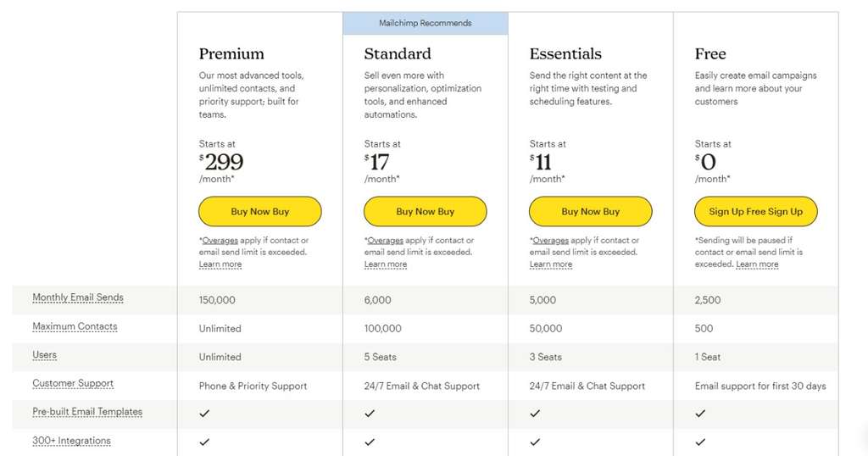Open Learn more link under Standard
868x456 pixels.
click(386, 264)
